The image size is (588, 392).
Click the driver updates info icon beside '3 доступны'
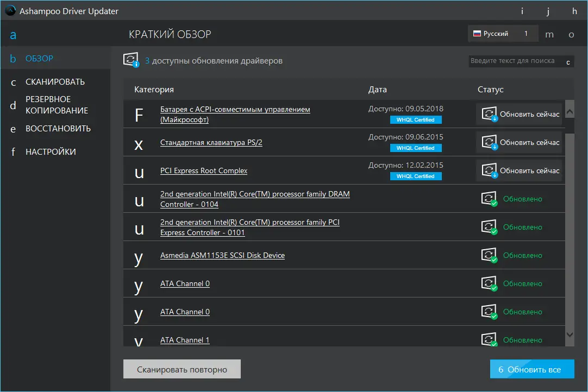131,60
